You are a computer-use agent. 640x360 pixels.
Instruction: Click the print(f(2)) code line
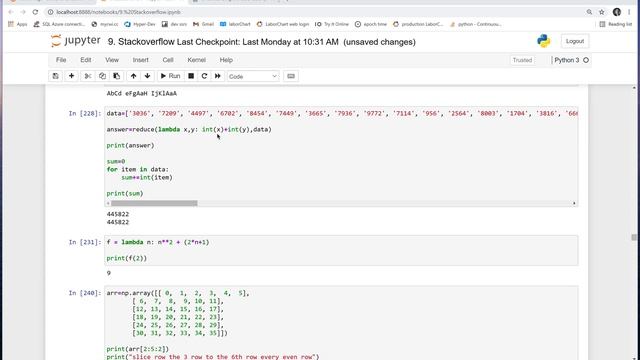coord(127,258)
